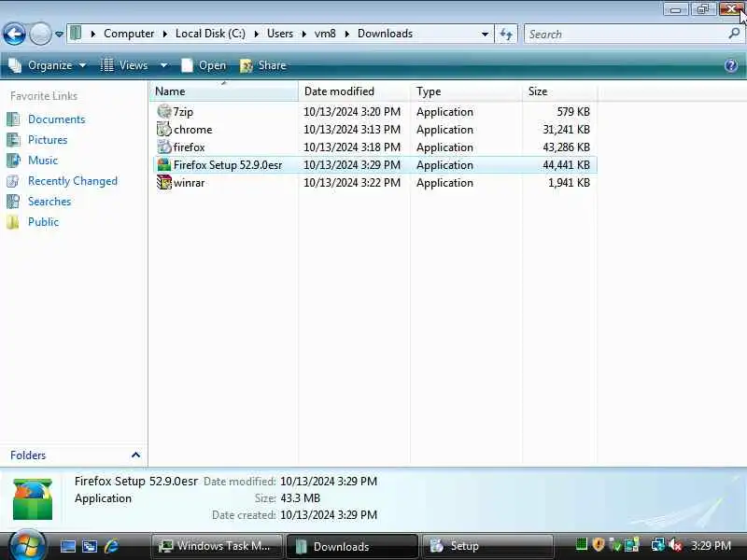Click the network tray icon
The image size is (747, 560).
(658, 544)
